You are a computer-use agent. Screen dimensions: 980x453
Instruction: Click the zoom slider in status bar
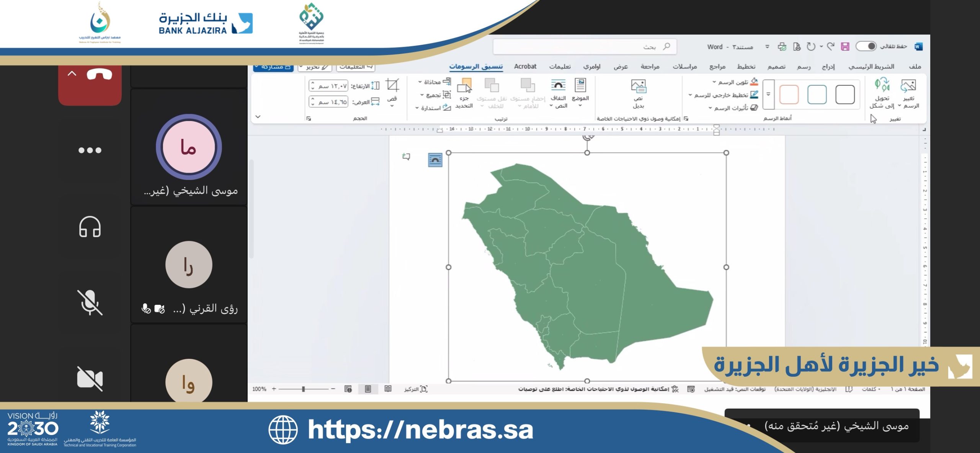303,389
